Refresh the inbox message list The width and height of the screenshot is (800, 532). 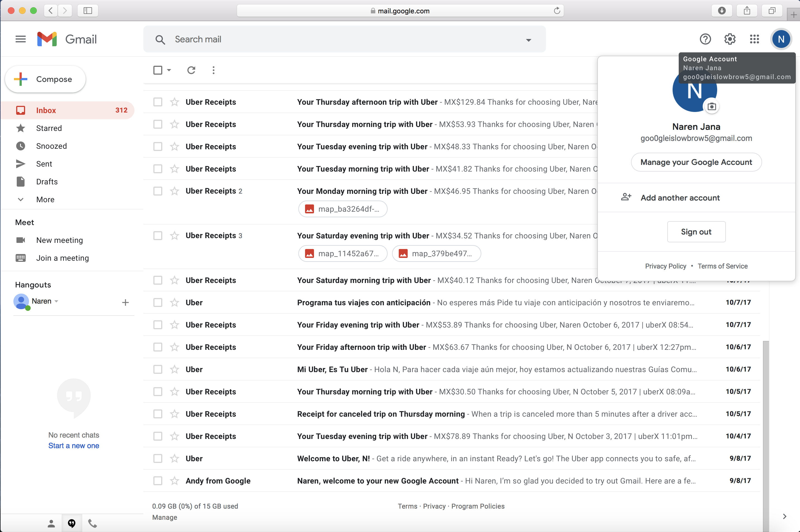click(191, 70)
